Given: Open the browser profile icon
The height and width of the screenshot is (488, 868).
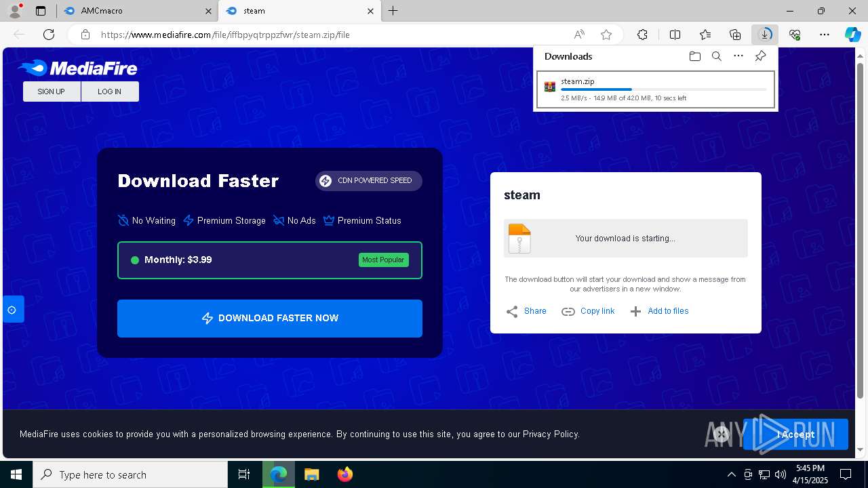Looking at the screenshot, I should point(15,11).
